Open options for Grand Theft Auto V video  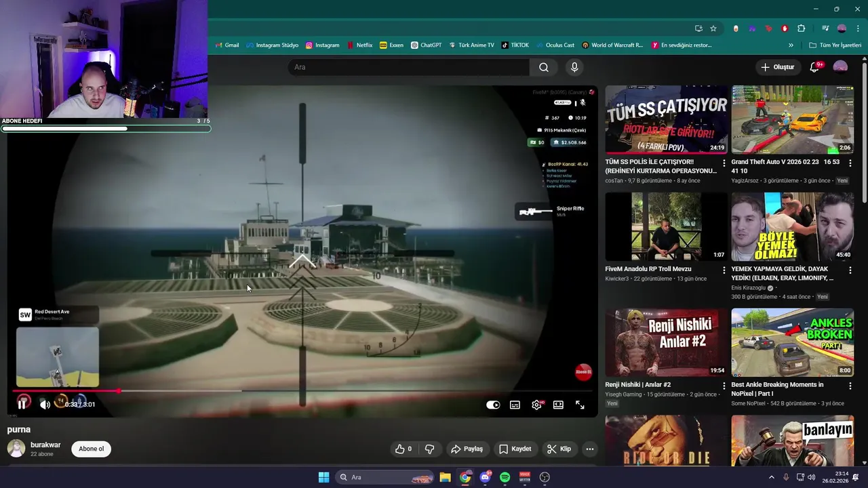point(850,163)
